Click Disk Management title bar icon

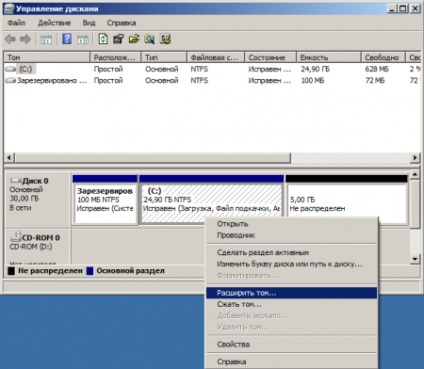[x=8, y=9]
